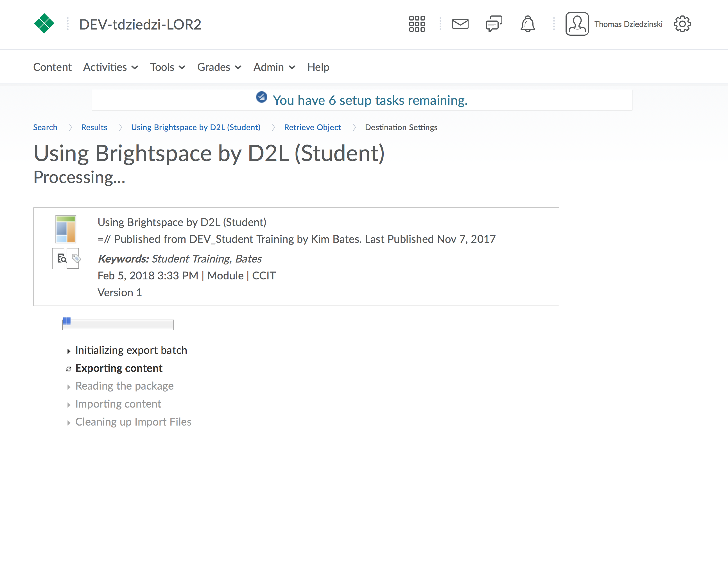The height and width of the screenshot is (563, 728).
Task: Expand the Admin dropdown menu
Action: point(274,67)
